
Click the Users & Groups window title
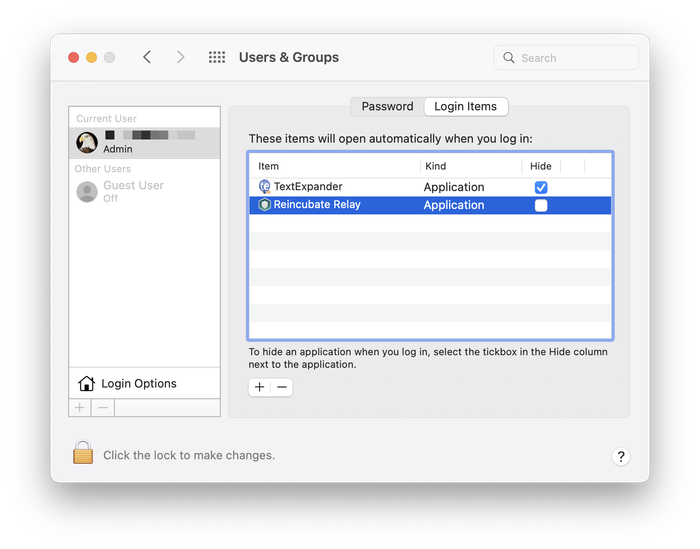point(288,57)
